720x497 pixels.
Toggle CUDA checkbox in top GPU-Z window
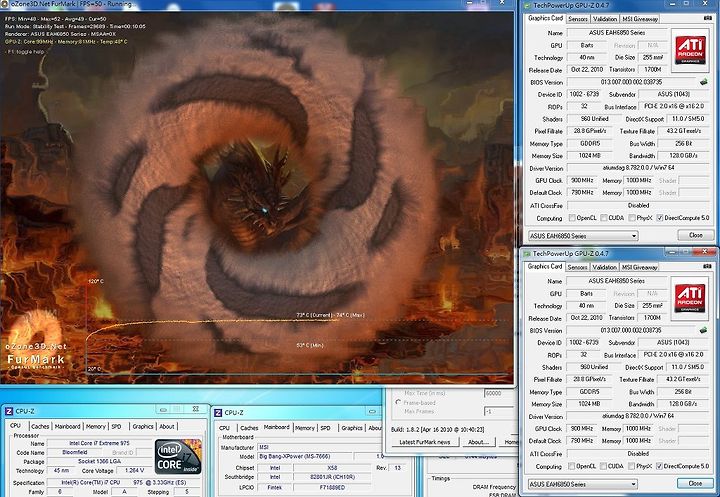pyautogui.click(x=604, y=218)
